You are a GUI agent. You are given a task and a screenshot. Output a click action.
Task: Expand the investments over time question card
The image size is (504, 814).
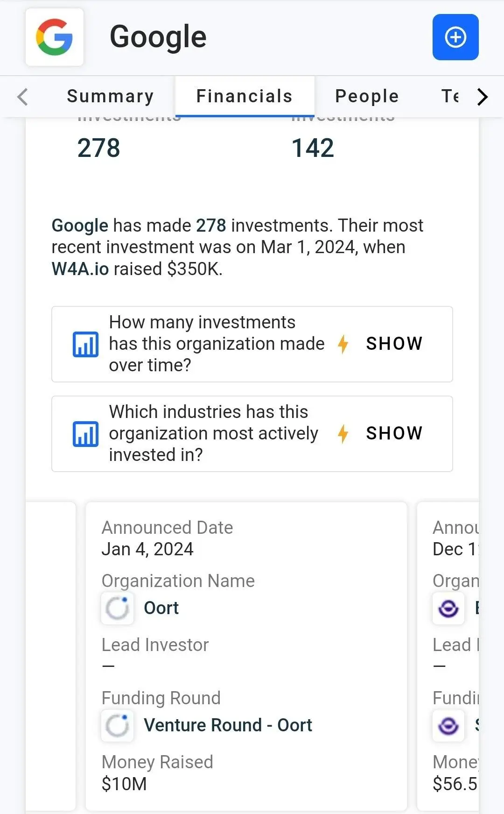click(x=252, y=344)
